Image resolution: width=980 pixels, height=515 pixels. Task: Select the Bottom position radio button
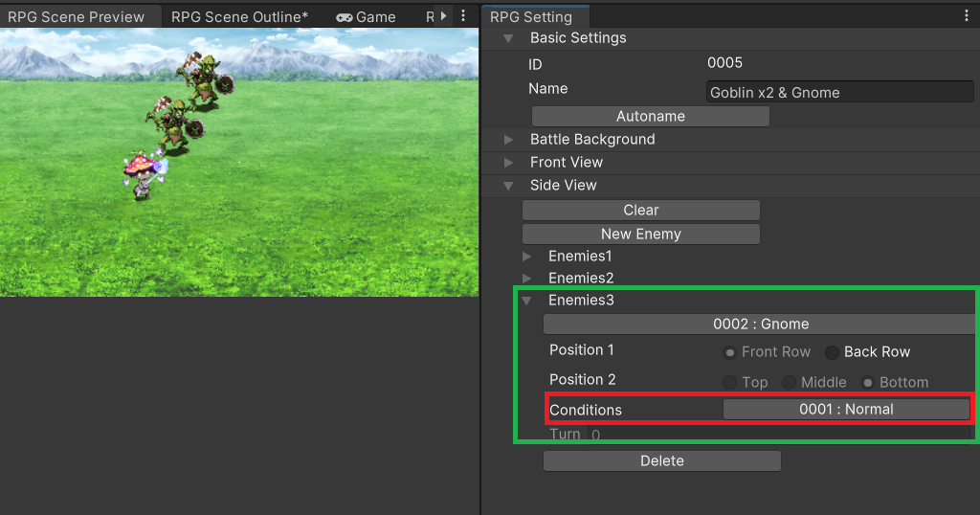point(867,382)
